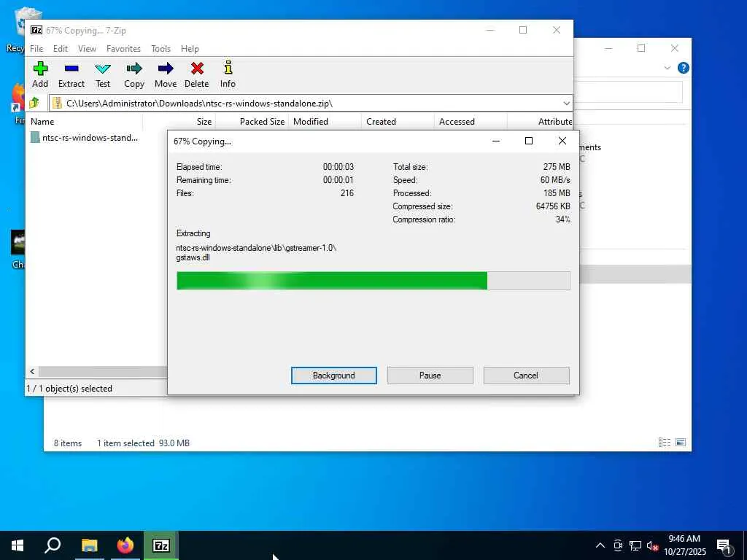Expand the Explorer ribbon chevron

click(x=667, y=68)
